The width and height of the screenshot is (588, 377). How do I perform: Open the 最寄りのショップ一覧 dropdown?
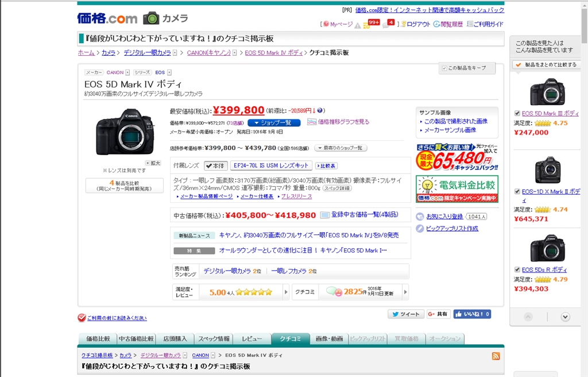pos(341,148)
